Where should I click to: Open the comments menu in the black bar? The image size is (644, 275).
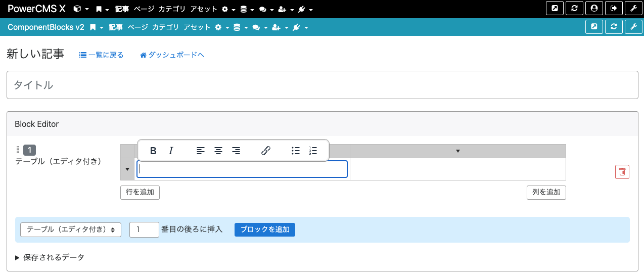click(266, 9)
